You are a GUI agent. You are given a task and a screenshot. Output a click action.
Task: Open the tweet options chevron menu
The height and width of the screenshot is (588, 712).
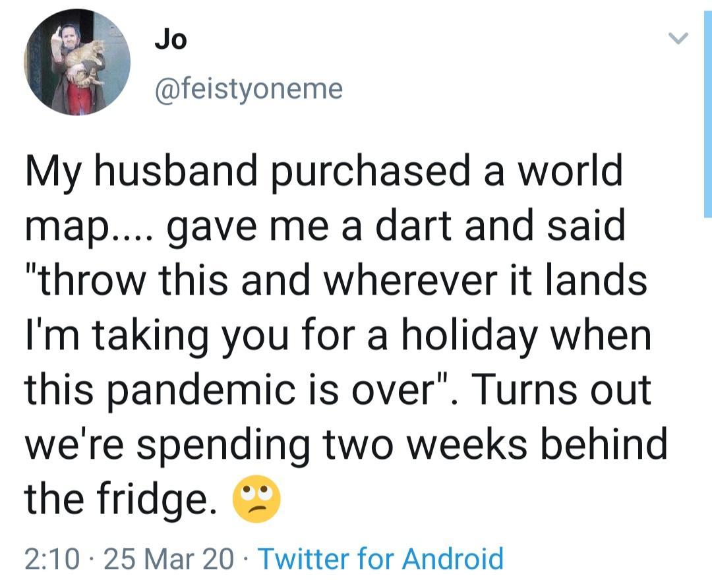678,40
